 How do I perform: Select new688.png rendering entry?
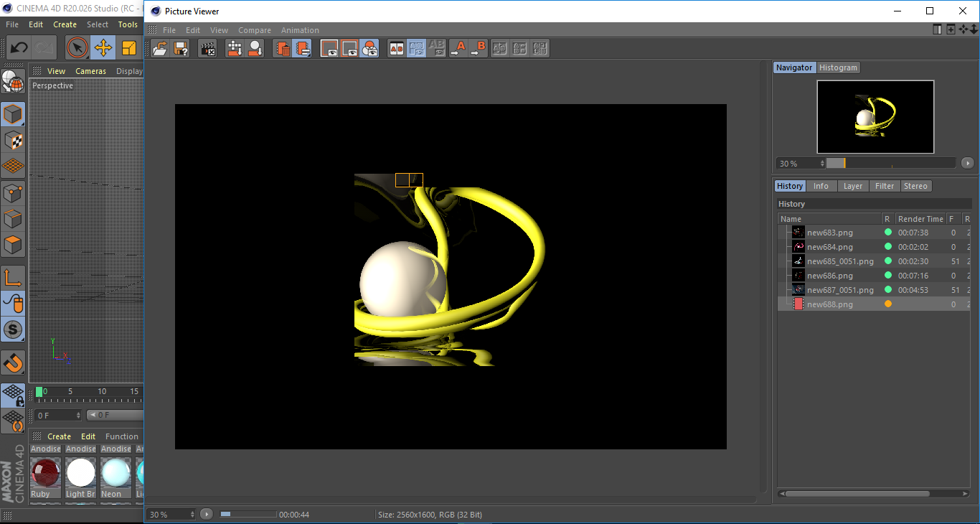click(x=829, y=304)
